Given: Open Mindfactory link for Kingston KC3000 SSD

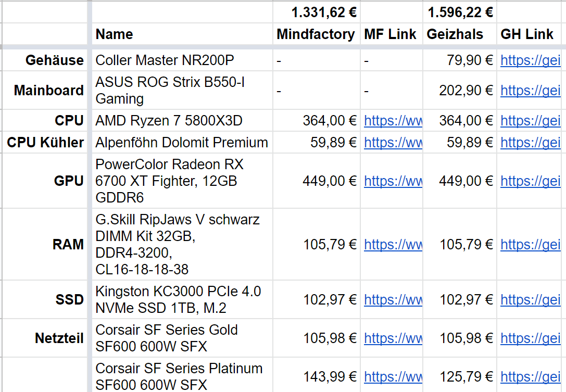Looking at the screenshot, I should [393, 299].
